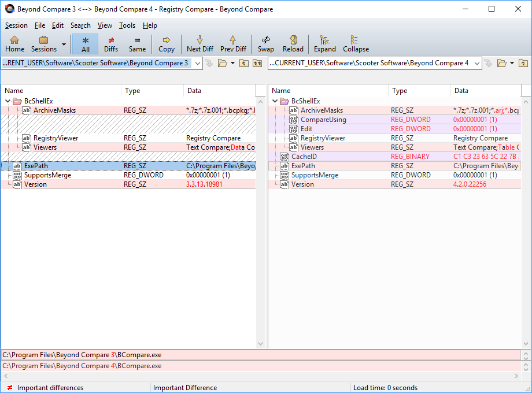Select left SupportsMerge binary icon
532x393 pixels.
click(17, 175)
